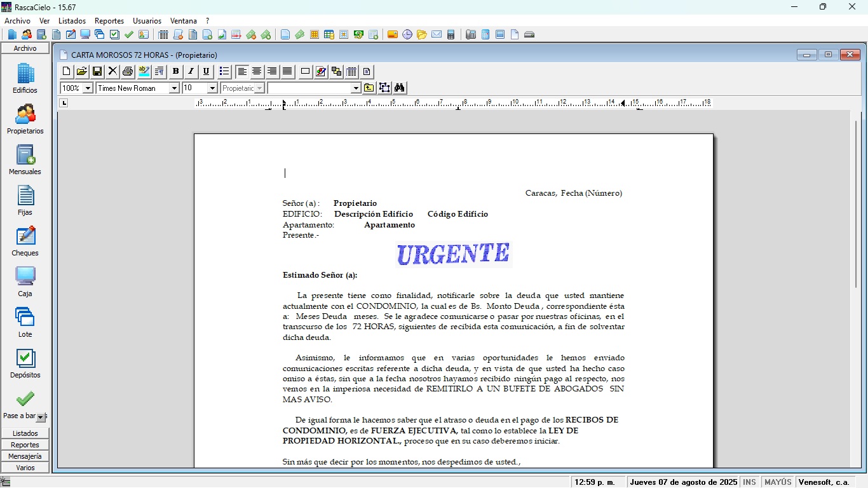Image resolution: width=868 pixels, height=488 pixels.
Task: Click the paragraph marks icon
Action: pos(159,71)
